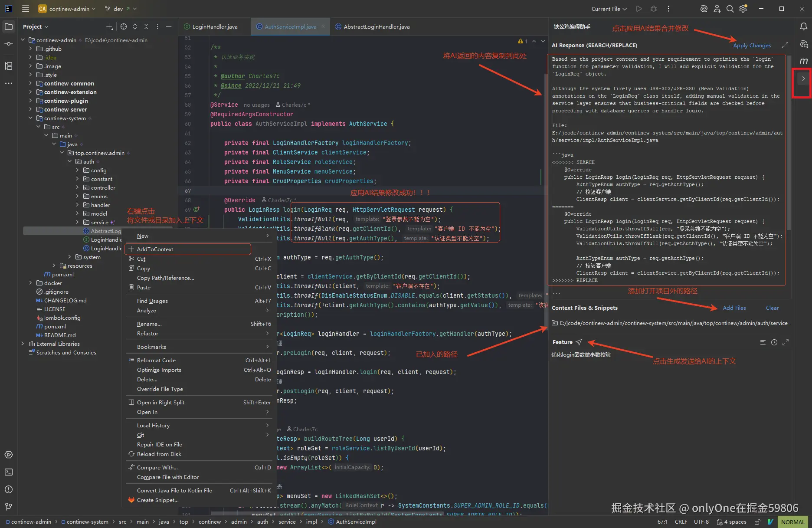
Task: Click the AuthServiceImpl breadcrumb in status bar
Action: click(x=352, y=522)
